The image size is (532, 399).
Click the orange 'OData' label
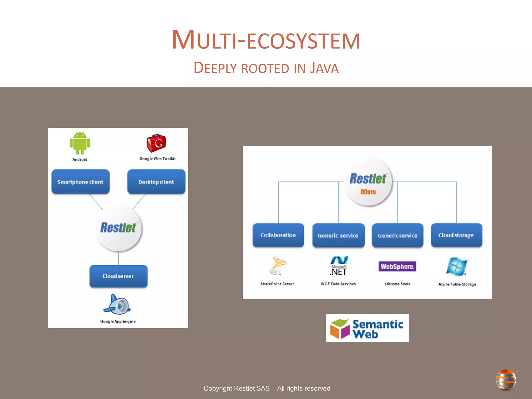pos(368,192)
